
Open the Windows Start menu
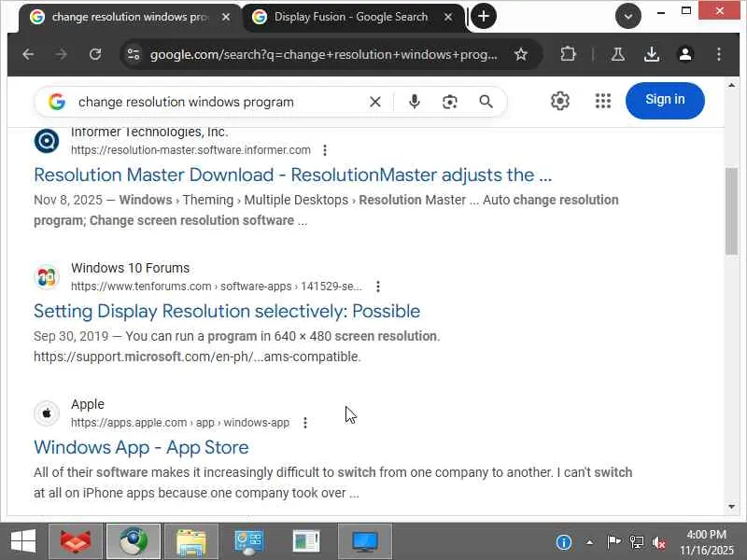[22, 541]
